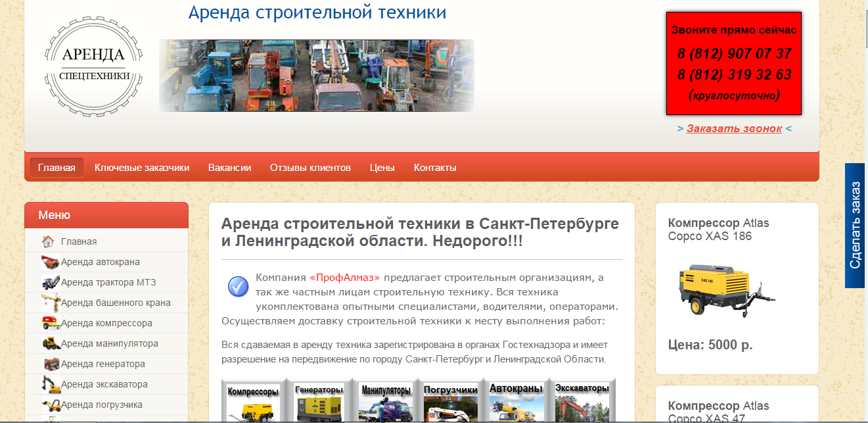The height and width of the screenshot is (423, 868).
Task: Click the loader icon in the sidebar menu
Action: 51,405
